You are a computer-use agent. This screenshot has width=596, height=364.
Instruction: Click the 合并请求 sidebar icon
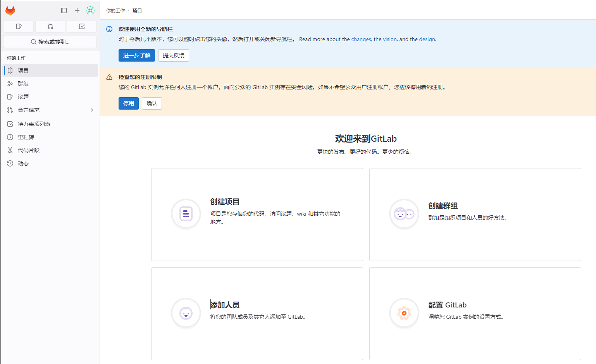[10, 110]
